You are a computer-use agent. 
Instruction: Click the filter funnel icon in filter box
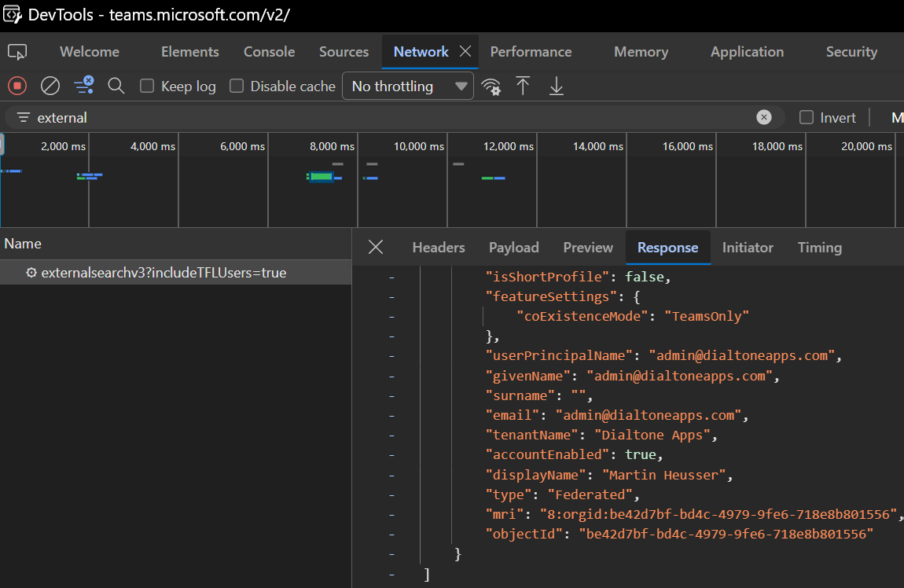click(23, 118)
